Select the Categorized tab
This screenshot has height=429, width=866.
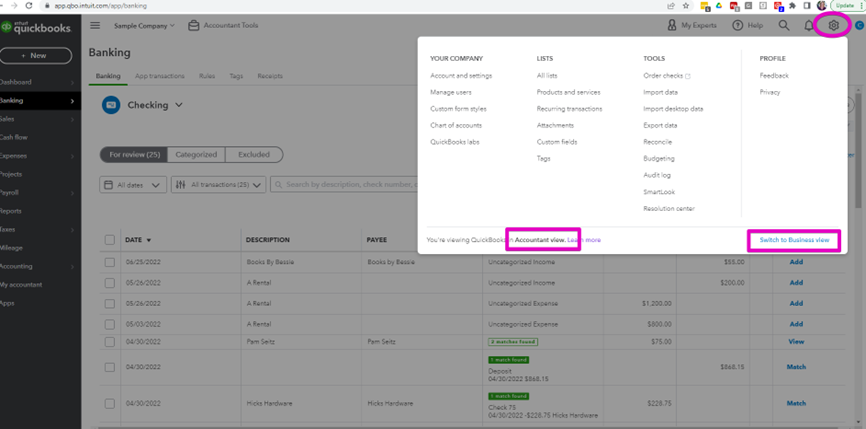tap(196, 155)
